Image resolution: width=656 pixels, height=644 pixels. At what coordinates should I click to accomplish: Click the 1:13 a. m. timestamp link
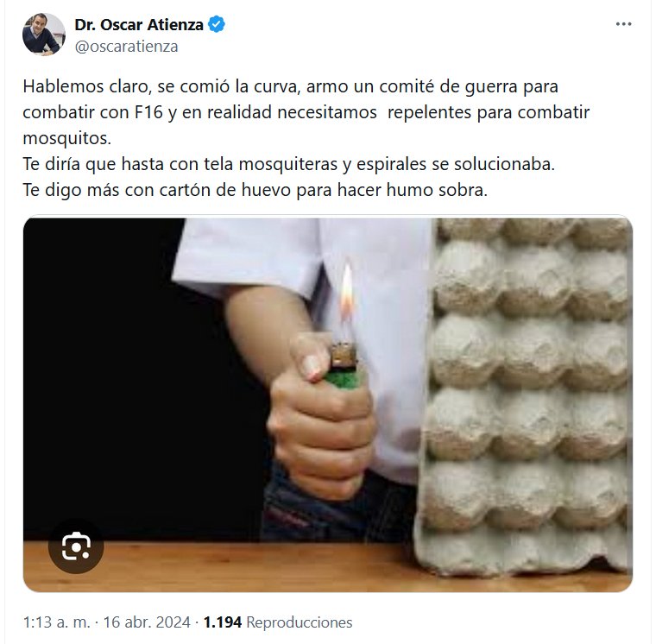(x=57, y=622)
